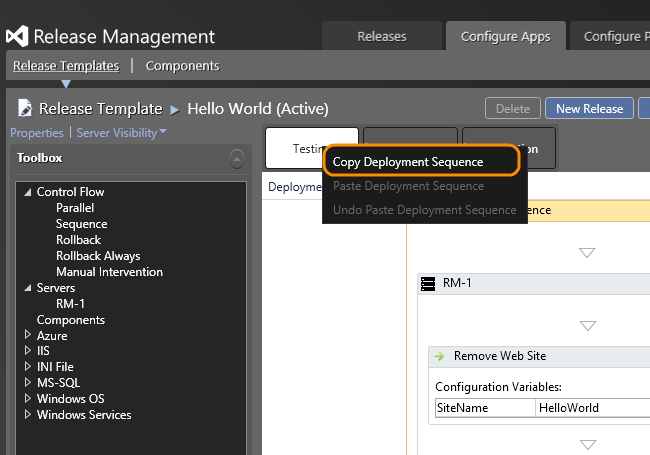Click the insertion triangle above Remove Web Site
This screenshot has width=650, height=455.
coord(588,326)
